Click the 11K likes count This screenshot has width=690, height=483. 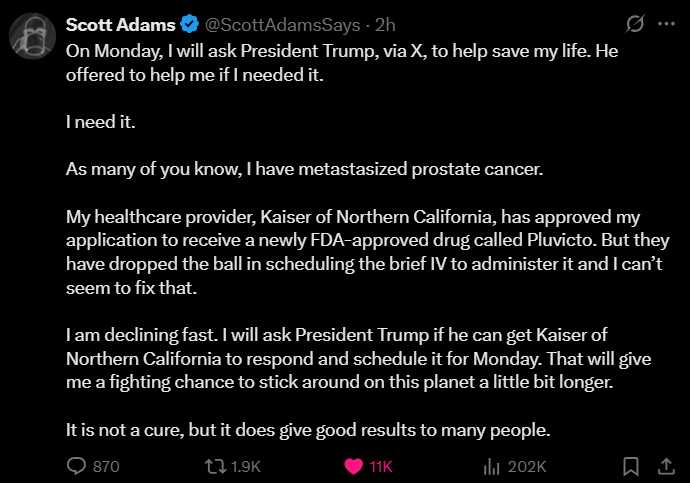(x=381, y=467)
